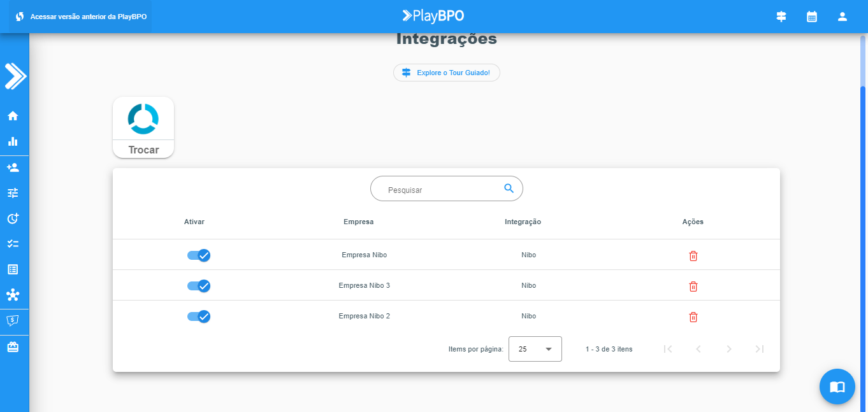Open the gift icon in sidebar

13,347
